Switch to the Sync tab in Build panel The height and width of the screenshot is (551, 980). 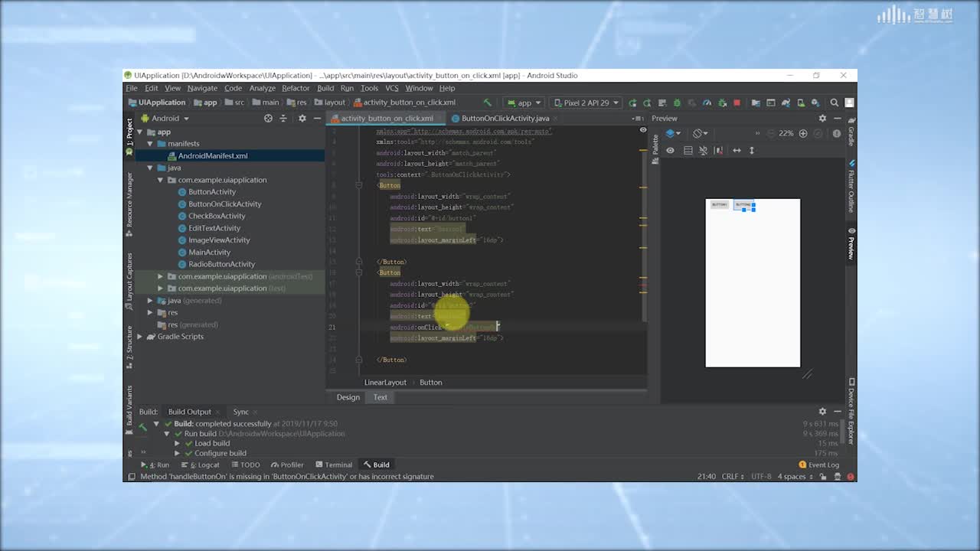[241, 412]
